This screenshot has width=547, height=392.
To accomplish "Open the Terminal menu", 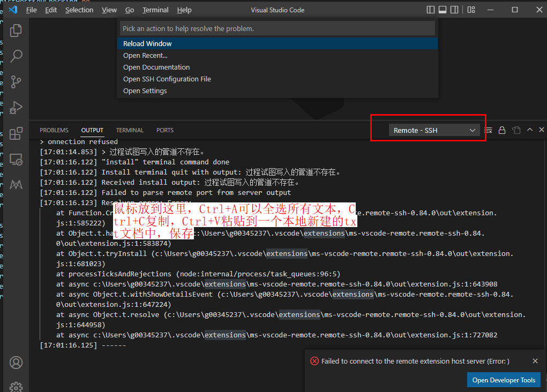I will click(x=155, y=10).
